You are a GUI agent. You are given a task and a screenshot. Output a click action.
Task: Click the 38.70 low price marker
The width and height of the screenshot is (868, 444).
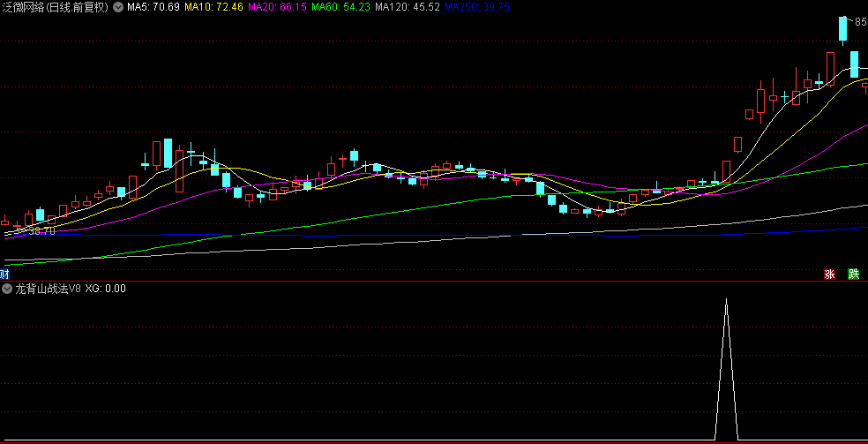pos(42,231)
